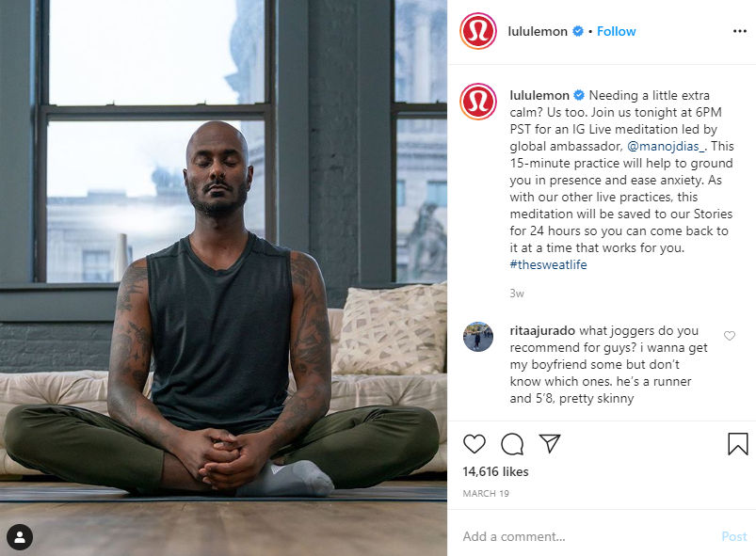Viewport: 756px width, 556px height.
Task: Save the post with the bookmark icon
Action: (x=738, y=444)
